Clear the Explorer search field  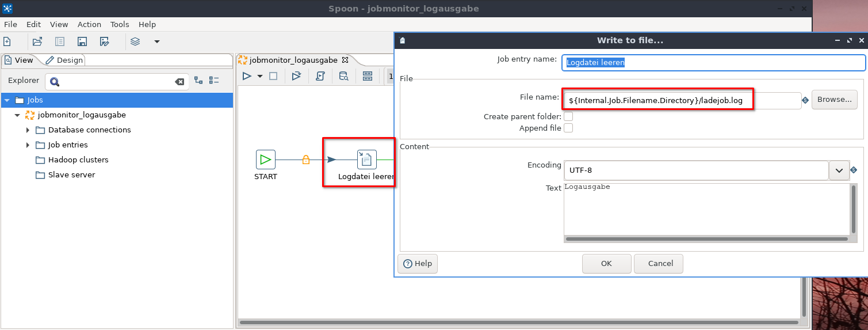click(x=179, y=82)
